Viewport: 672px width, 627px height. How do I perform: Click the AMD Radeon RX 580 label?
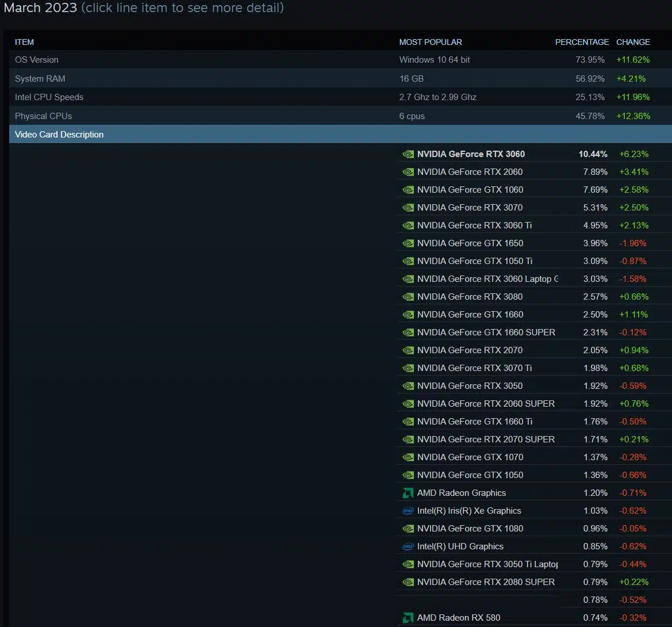click(x=459, y=618)
